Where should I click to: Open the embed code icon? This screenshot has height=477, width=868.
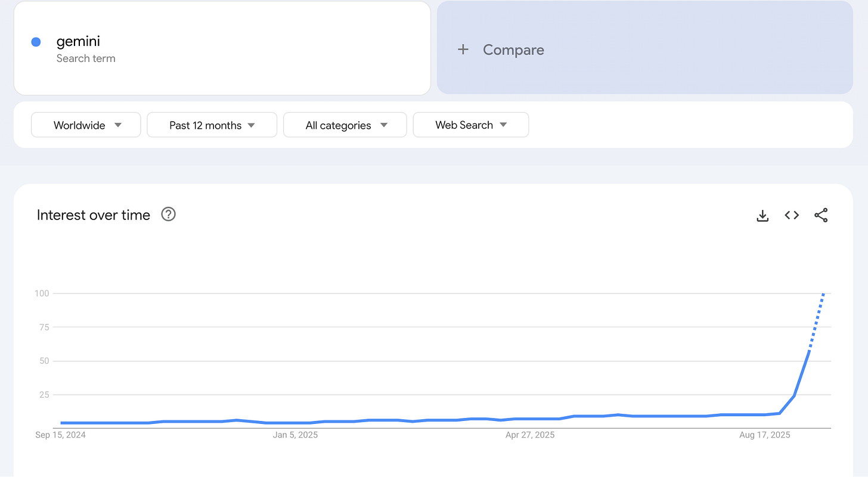[x=792, y=215]
